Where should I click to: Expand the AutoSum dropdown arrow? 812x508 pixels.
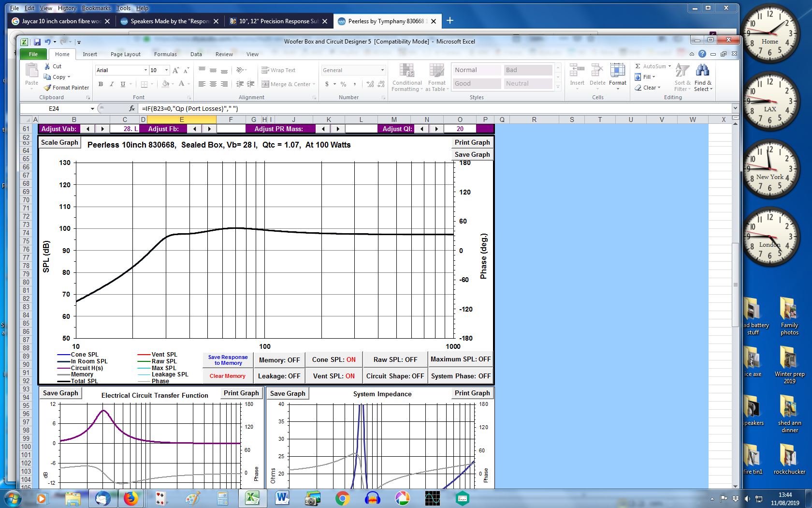point(669,66)
